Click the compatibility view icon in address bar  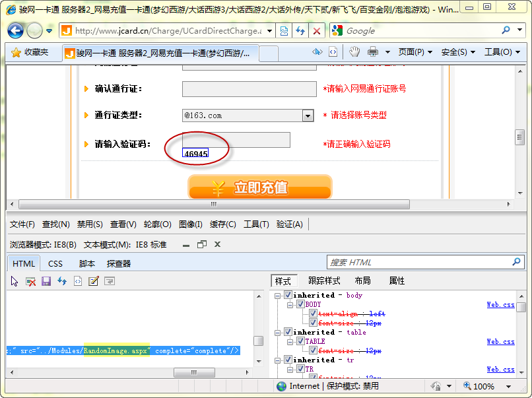pyautogui.click(x=284, y=31)
